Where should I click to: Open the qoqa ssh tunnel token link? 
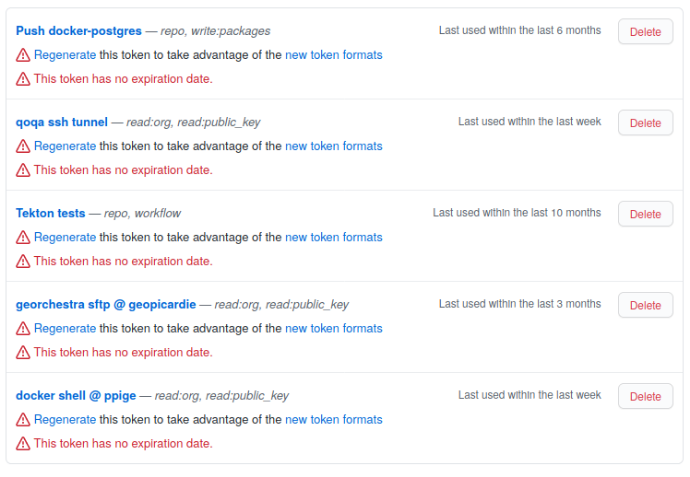coord(61,122)
